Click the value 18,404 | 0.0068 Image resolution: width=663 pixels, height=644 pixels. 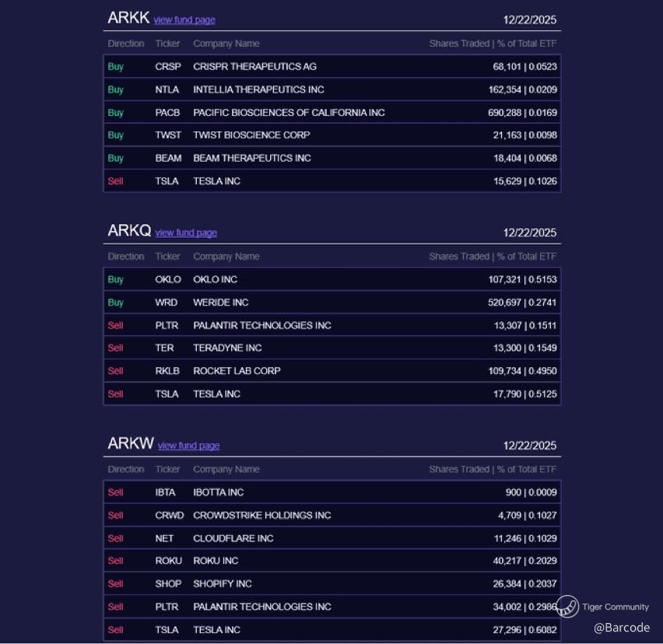pos(525,158)
